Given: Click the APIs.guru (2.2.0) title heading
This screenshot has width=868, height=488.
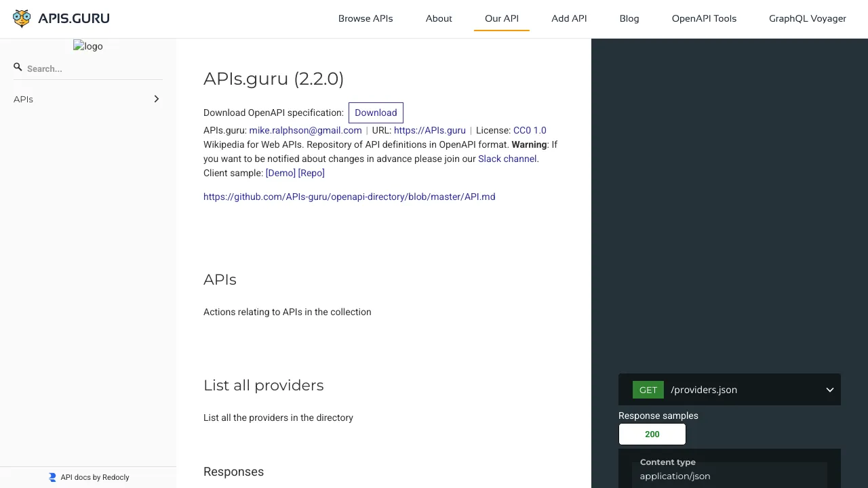Looking at the screenshot, I should pos(273,79).
